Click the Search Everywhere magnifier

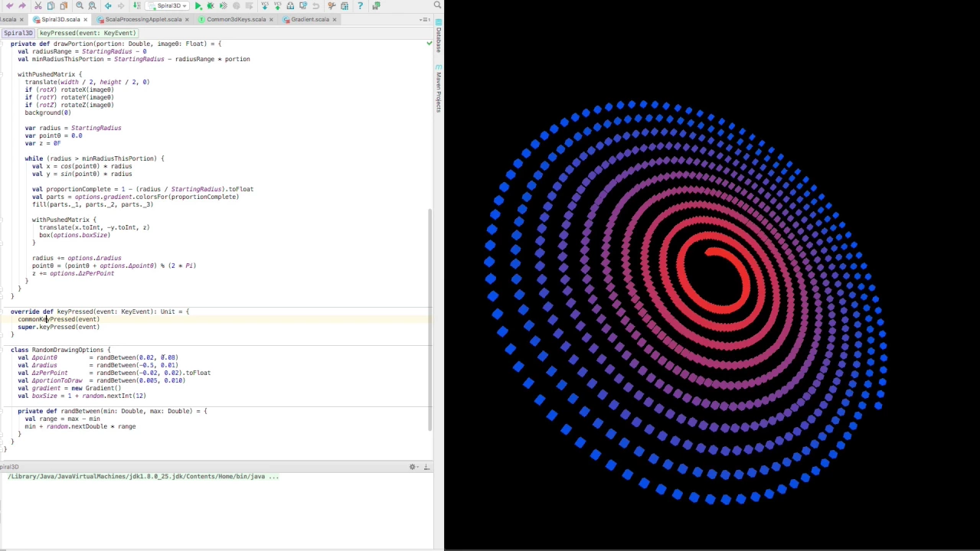point(437,5)
